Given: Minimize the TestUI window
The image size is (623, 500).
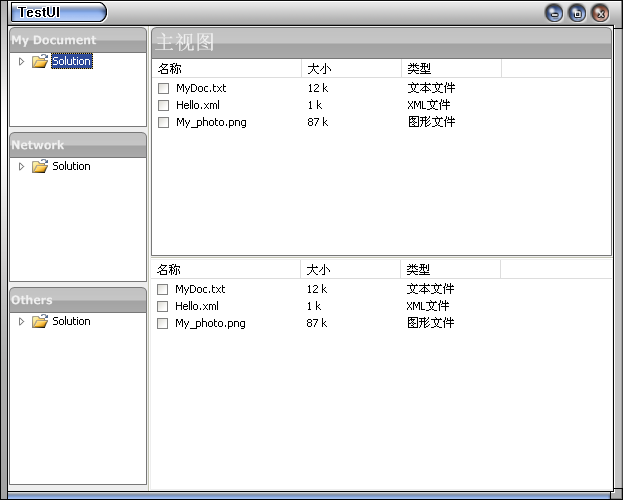Looking at the screenshot, I should point(554,13).
